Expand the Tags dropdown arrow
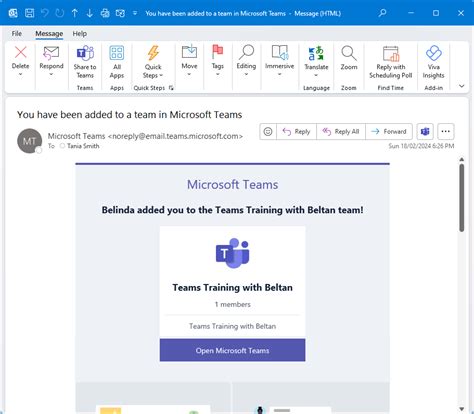This screenshot has width=474, height=414. 218,74
